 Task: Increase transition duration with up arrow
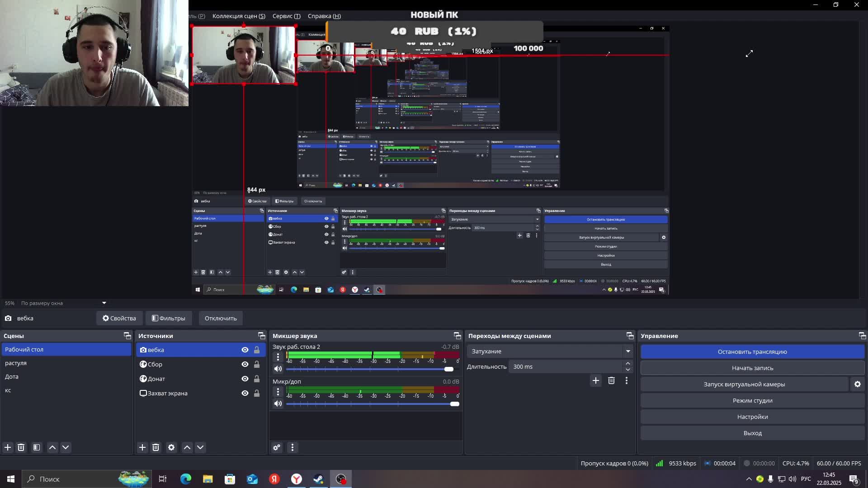(x=628, y=363)
